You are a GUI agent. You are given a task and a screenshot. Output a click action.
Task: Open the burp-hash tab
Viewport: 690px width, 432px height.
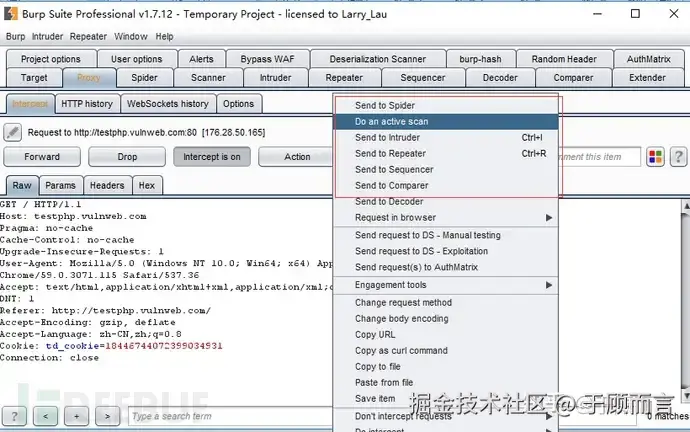click(480, 59)
